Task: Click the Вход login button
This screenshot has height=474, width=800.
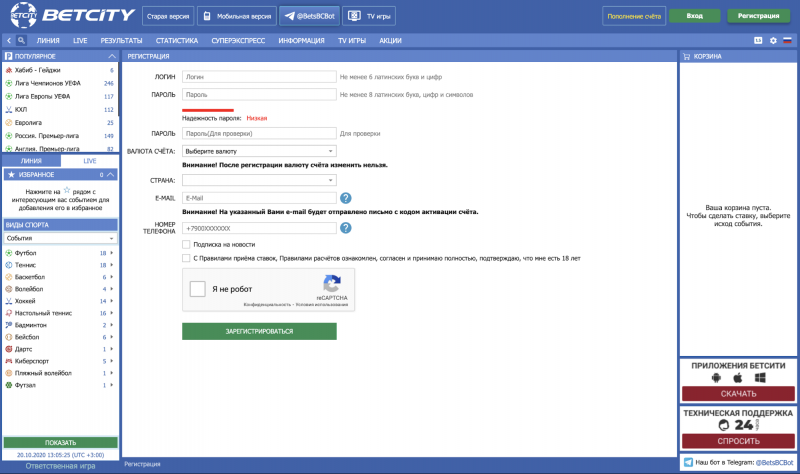Action: (x=694, y=16)
